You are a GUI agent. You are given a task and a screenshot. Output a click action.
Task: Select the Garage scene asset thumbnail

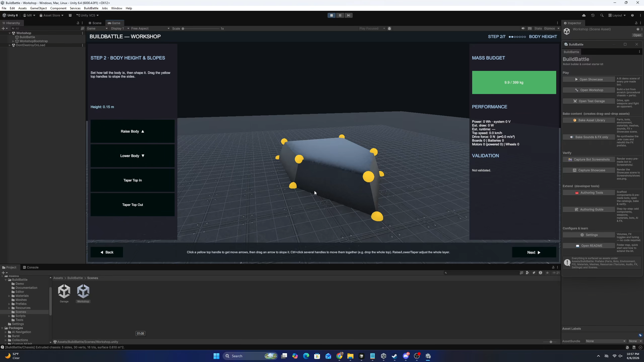click(x=64, y=291)
